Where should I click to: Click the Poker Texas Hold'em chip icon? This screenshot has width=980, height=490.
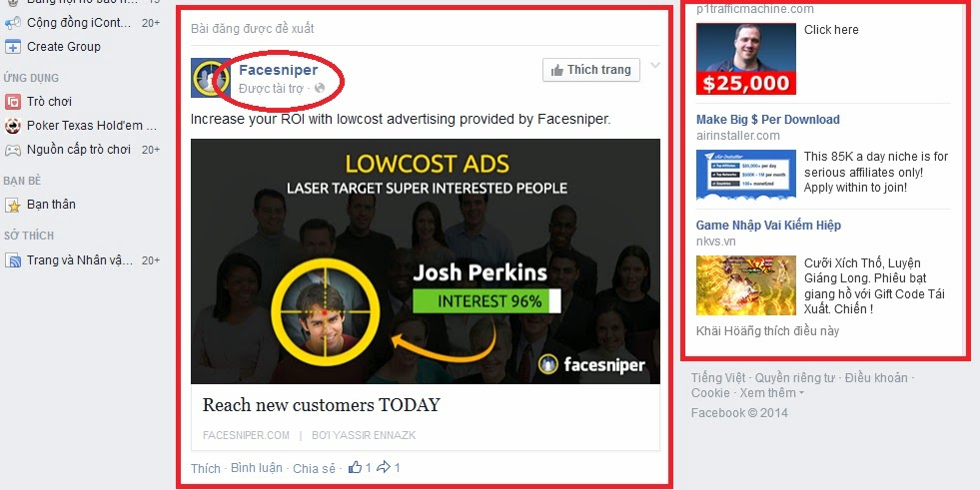pos(13,126)
